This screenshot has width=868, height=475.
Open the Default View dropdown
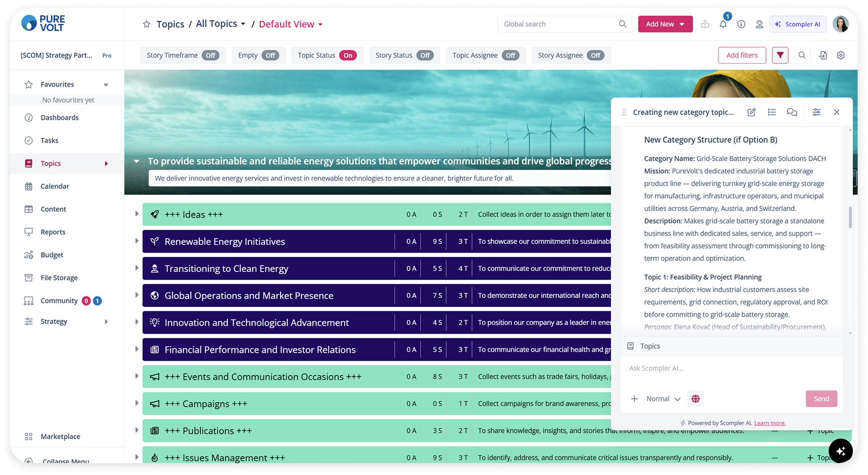pyautogui.click(x=291, y=24)
